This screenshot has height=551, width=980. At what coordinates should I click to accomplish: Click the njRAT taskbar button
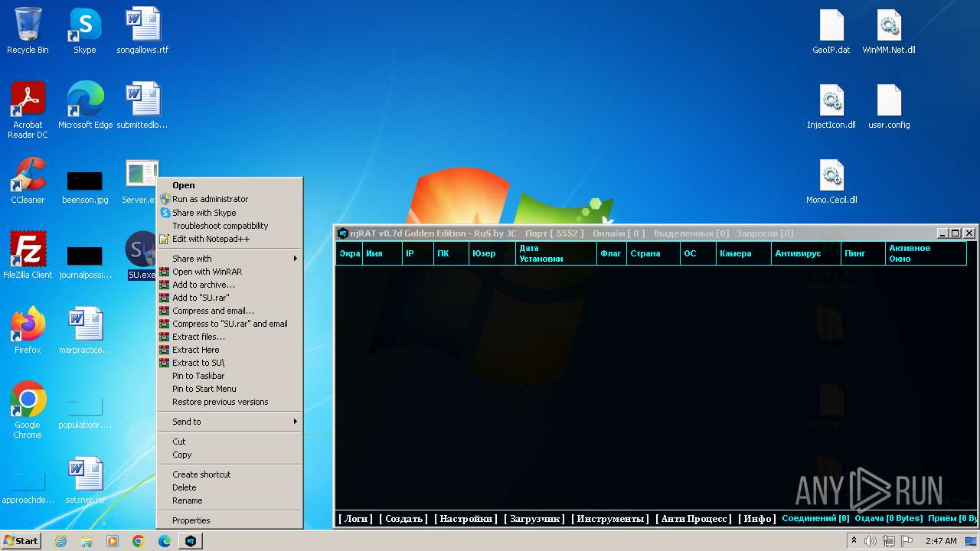(x=191, y=541)
